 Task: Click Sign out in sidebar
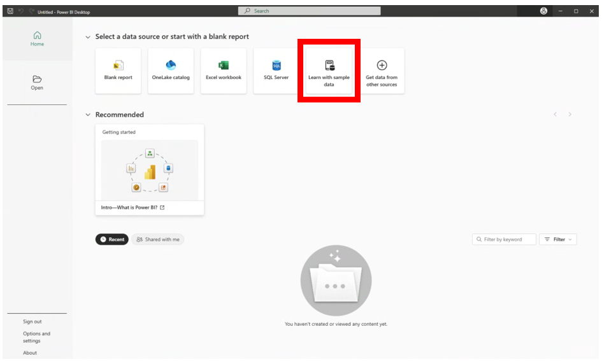32,321
